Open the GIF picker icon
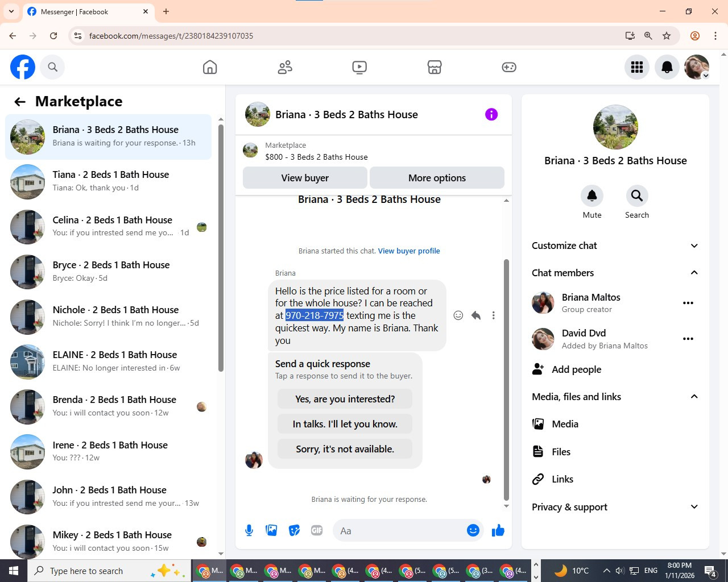This screenshot has height=582, width=728. pos(317,530)
